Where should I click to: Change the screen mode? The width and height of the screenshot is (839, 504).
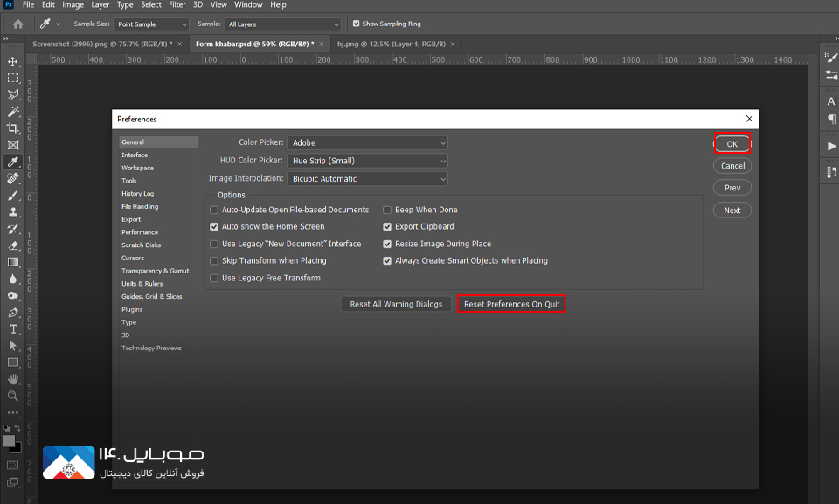coord(13,482)
